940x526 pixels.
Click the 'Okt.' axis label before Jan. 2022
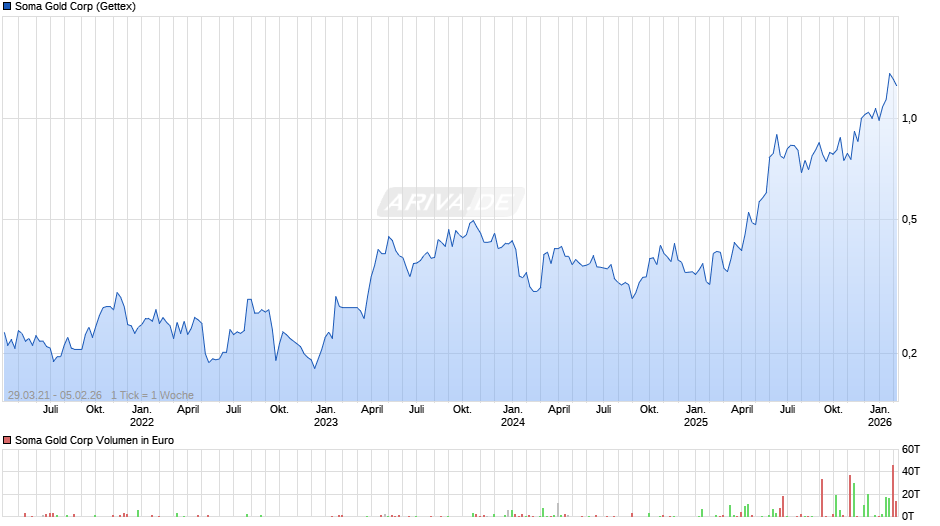pyautogui.click(x=95, y=409)
